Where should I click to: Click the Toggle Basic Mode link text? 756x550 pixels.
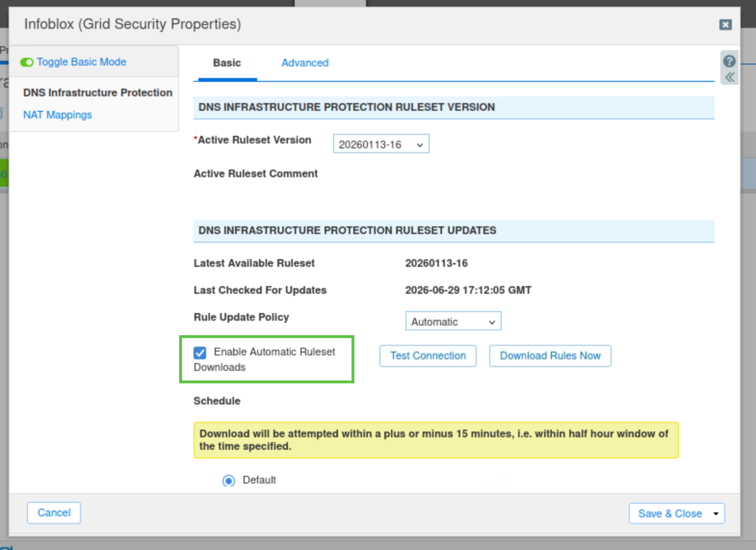(x=81, y=62)
